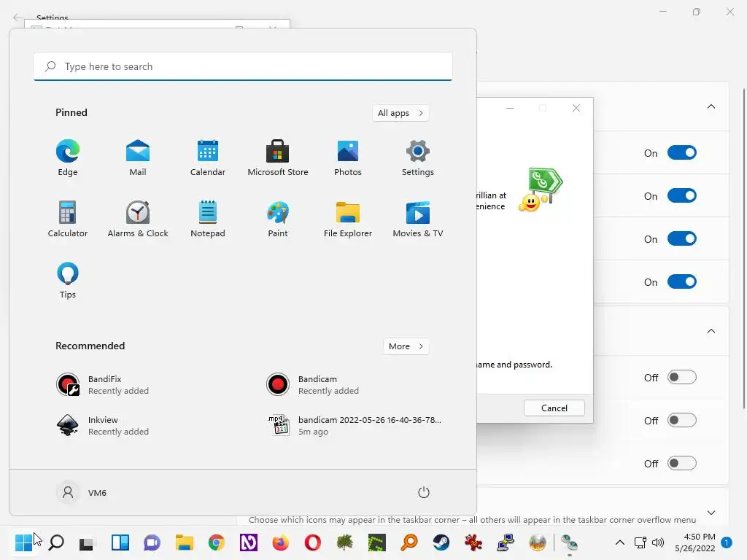Switch to the Trillian app on taskbar
The image size is (747, 560).
click(x=569, y=542)
